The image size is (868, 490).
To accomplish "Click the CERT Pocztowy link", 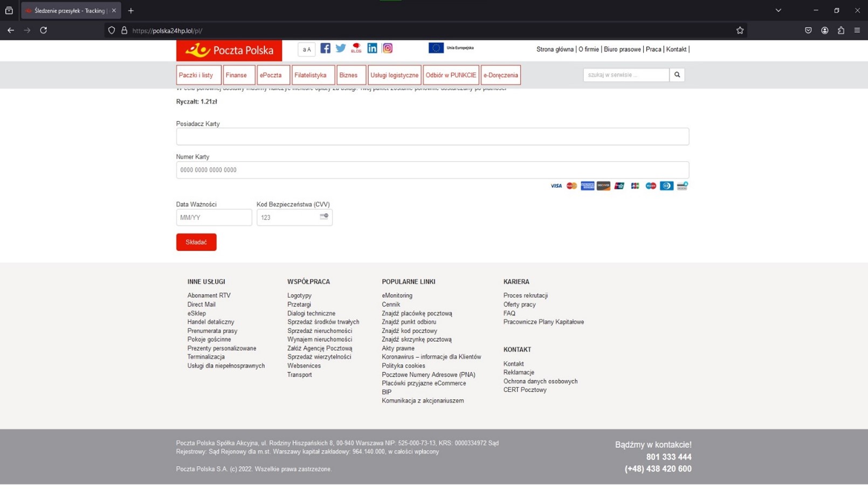I will coord(525,390).
